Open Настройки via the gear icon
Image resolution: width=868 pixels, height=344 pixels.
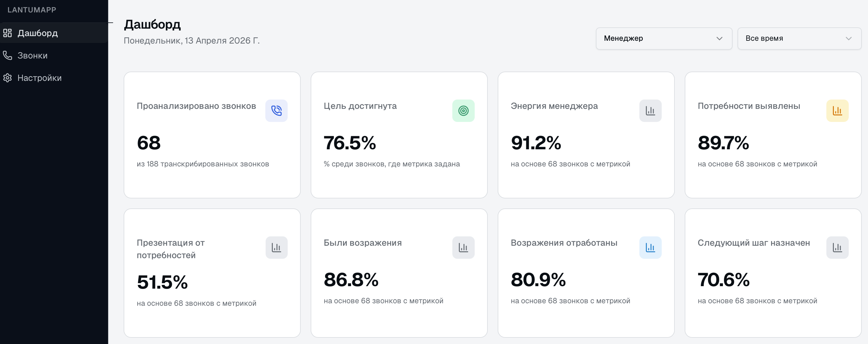click(x=8, y=77)
